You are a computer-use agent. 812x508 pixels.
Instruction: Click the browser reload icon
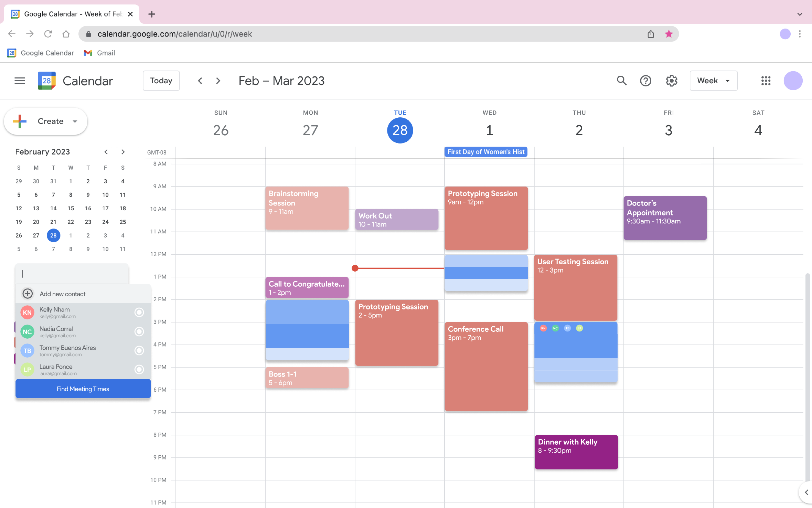(x=48, y=34)
